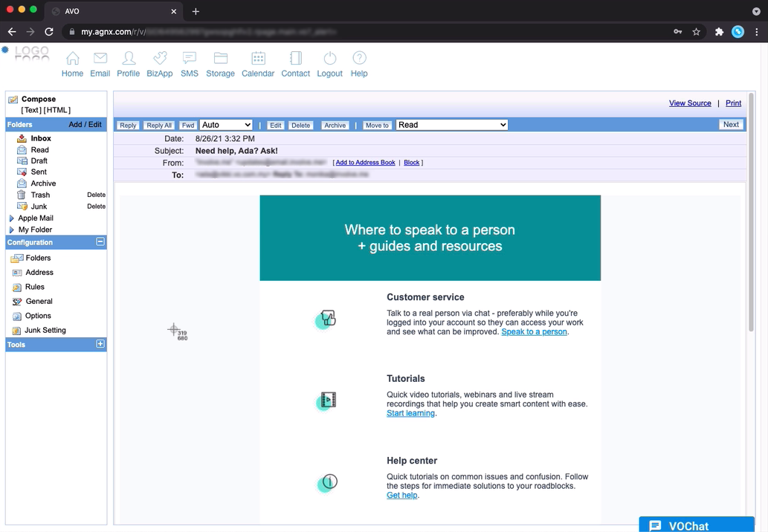Screen dimensions: 768x532
Task: Open the Storage icon
Action: point(220,59)
